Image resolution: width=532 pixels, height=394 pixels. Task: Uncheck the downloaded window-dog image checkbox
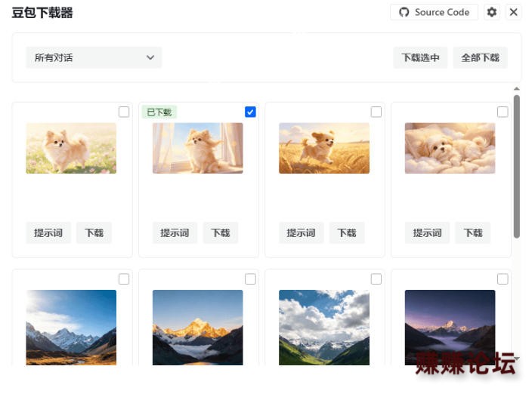[250, 112]
